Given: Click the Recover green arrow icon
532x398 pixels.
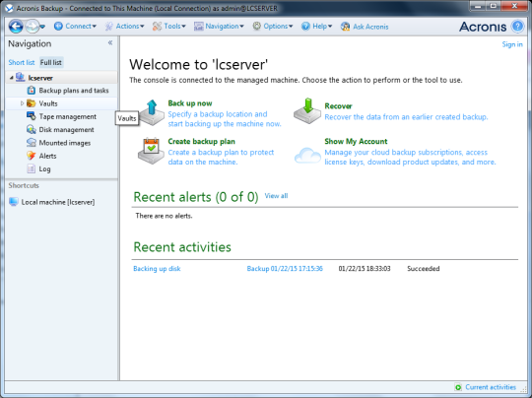Looking at the screenshot, I should click(x=307, y=110).
